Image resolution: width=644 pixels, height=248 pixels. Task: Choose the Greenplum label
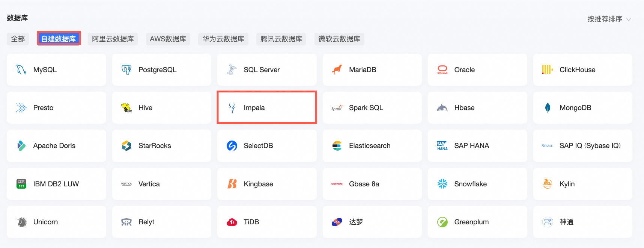click(x=471, y=222)
